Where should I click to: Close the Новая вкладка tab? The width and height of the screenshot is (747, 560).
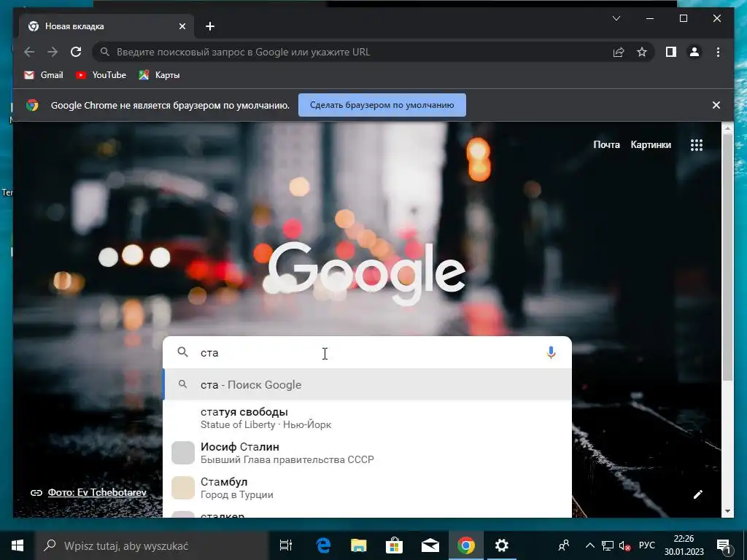coord(182,26)
